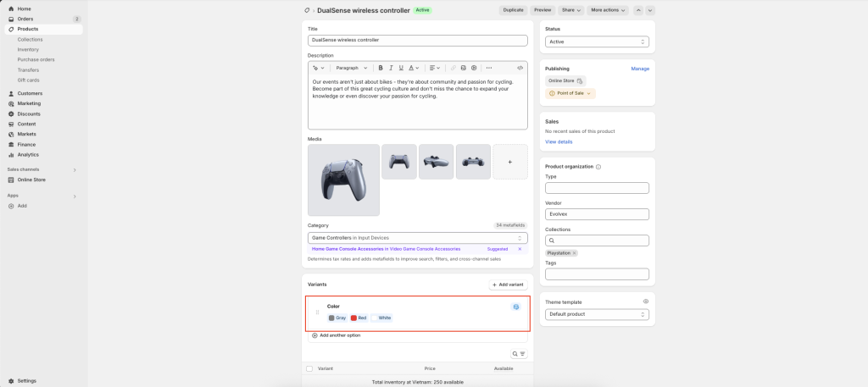The image size is (868, 387).
Task: Click the Add variant button
Action: point(509,285)
